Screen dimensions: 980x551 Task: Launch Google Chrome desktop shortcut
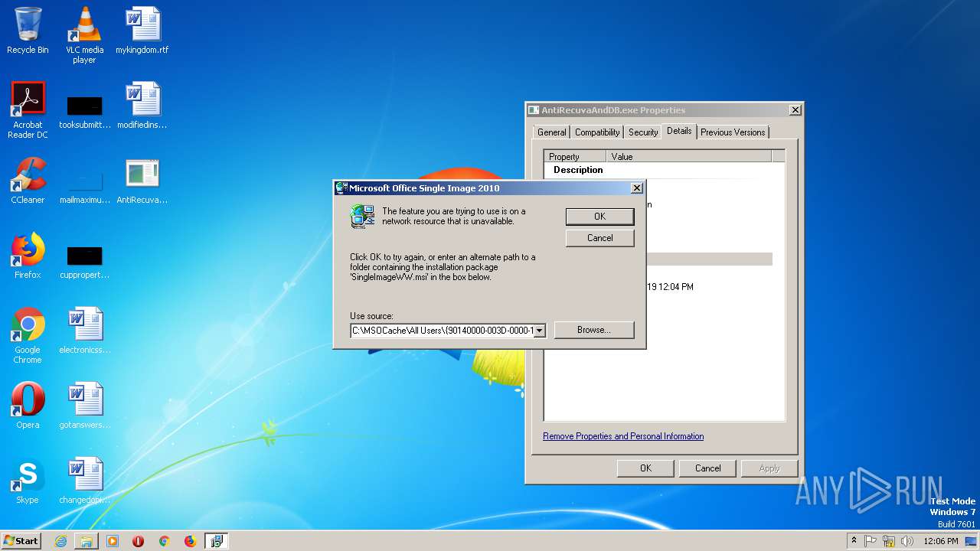28,335
